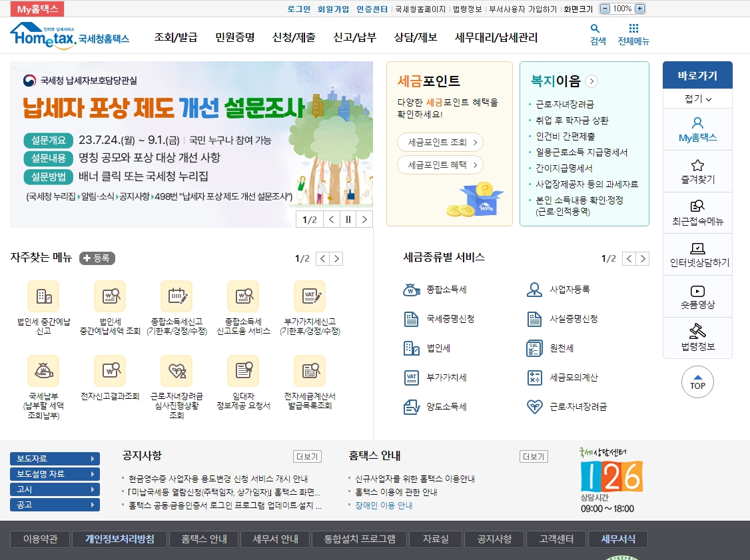Click 더보기 for 홈택스 안내
750x560 pixels.
coord(534,457)
